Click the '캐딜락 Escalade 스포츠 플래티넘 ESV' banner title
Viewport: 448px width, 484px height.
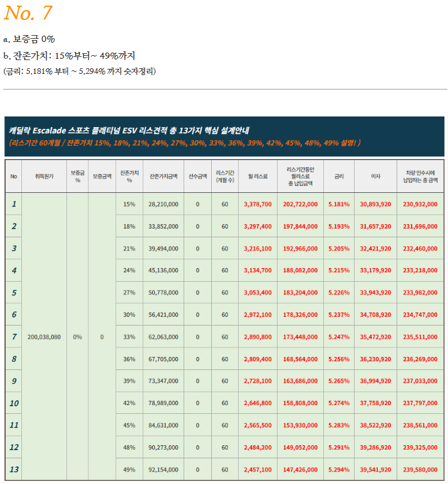click(129, 131)
